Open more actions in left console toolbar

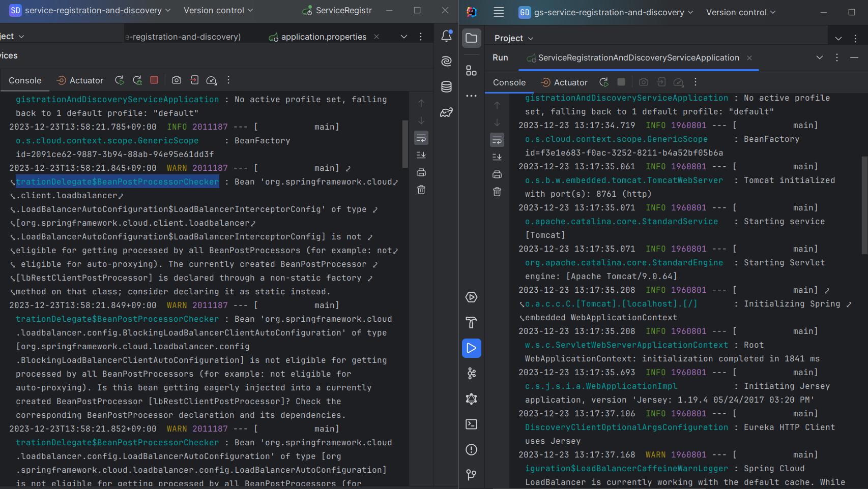coord(228,80)
